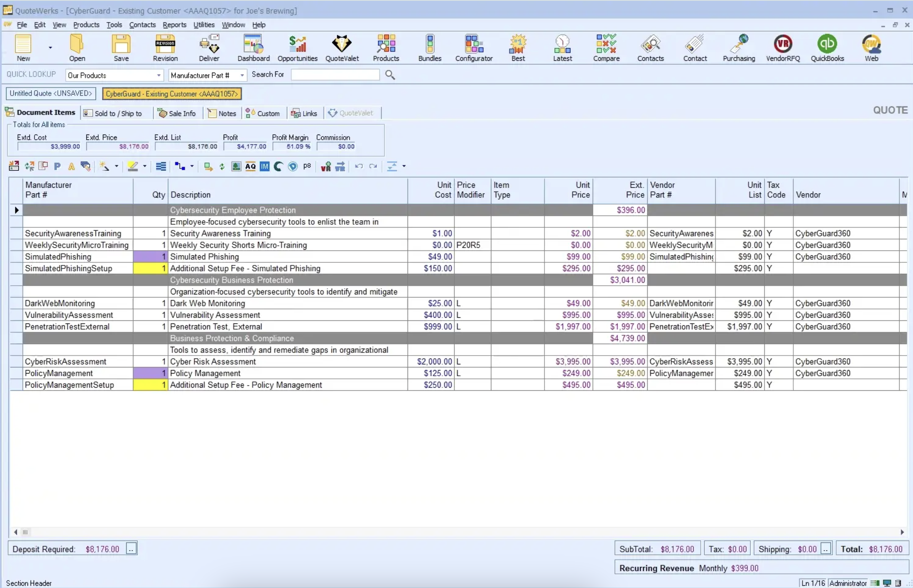
Task: Click in the Search For field
Action: (x=335, y=75)
